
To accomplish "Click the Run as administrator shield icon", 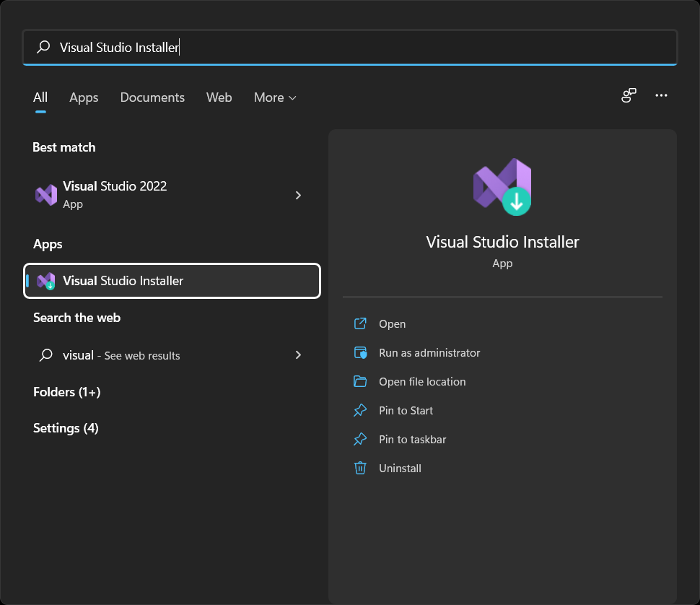I will click(x=360, y=353).
